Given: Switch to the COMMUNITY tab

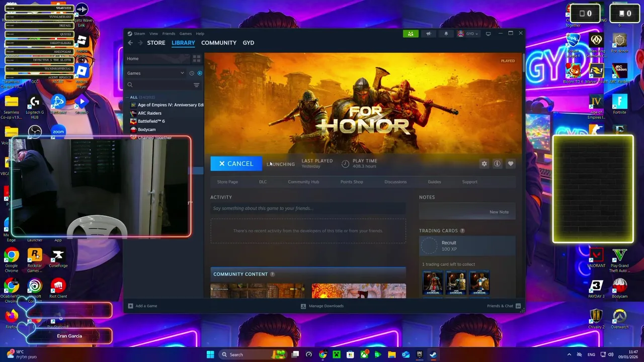Looking at the screenshot, I should 219,43.
